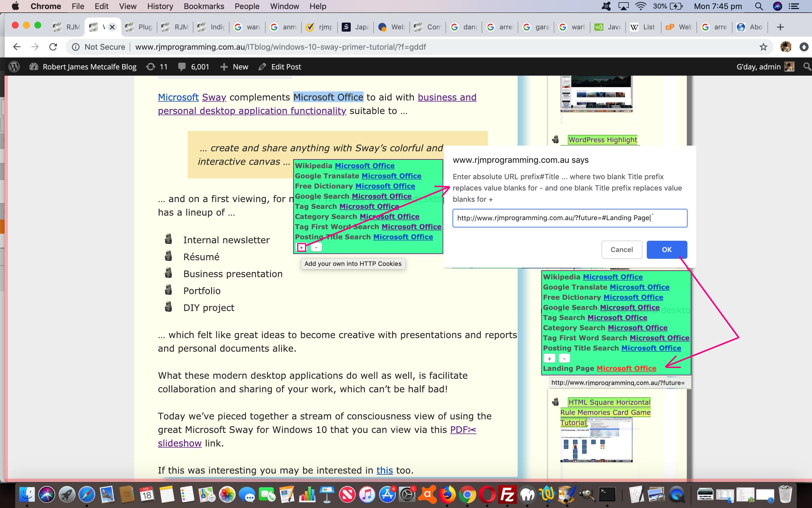This screenshot has height=508, width=812.
Task: Click the browser forward arrow
Action: coord(35,47)
